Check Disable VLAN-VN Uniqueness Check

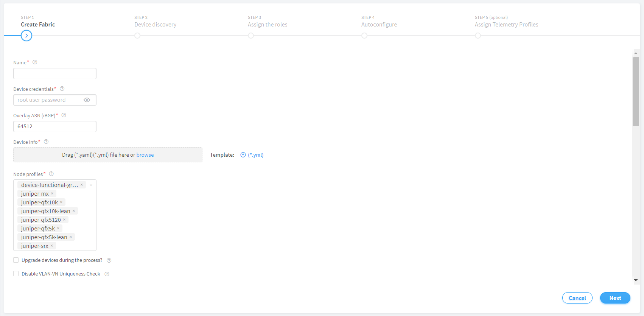(x=16, y=274)
